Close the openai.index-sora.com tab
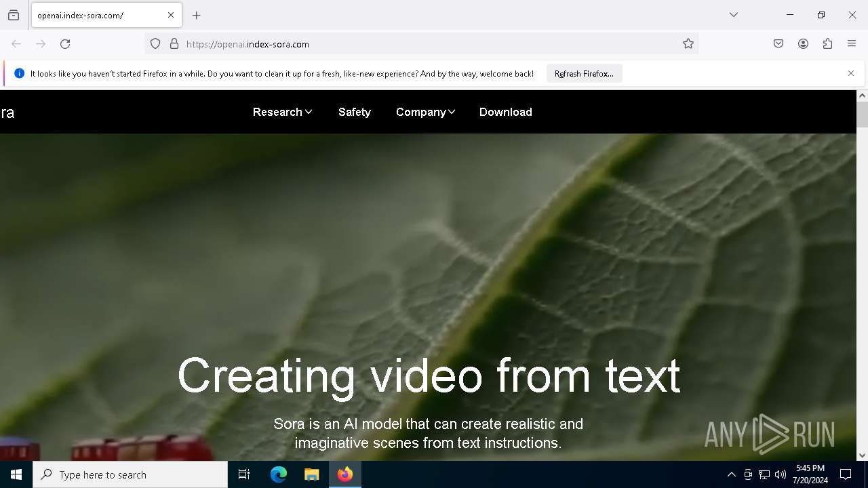 tap(171, 15)
